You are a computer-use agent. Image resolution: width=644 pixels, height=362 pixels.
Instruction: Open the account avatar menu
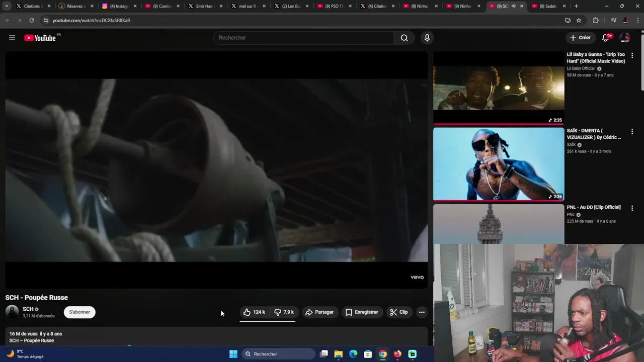coord(625,38)
